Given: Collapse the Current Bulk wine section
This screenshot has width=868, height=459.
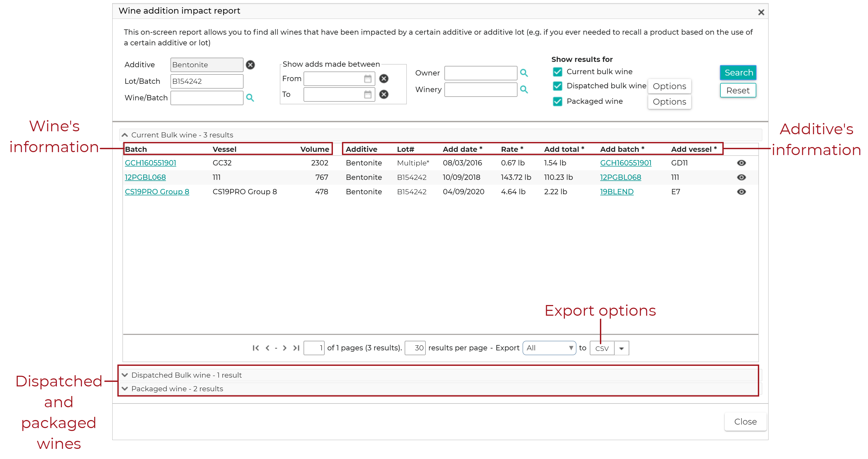Looking at the screenshot, I should (x=125, y=134).
